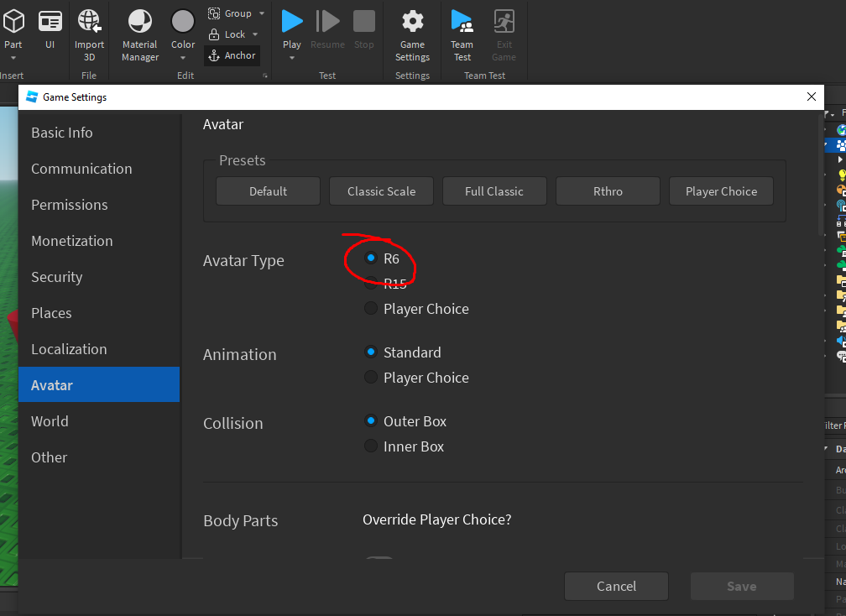Click the Game Settings gear icon
Image resolution: width=846 pixels, height=616 pixels.
(x=412, y=22)
